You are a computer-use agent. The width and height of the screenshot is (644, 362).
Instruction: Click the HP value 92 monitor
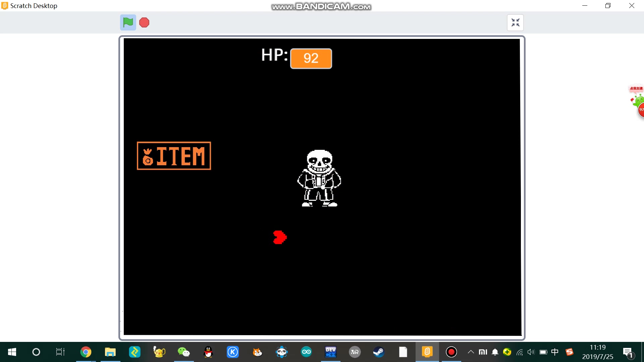point(311,58)
